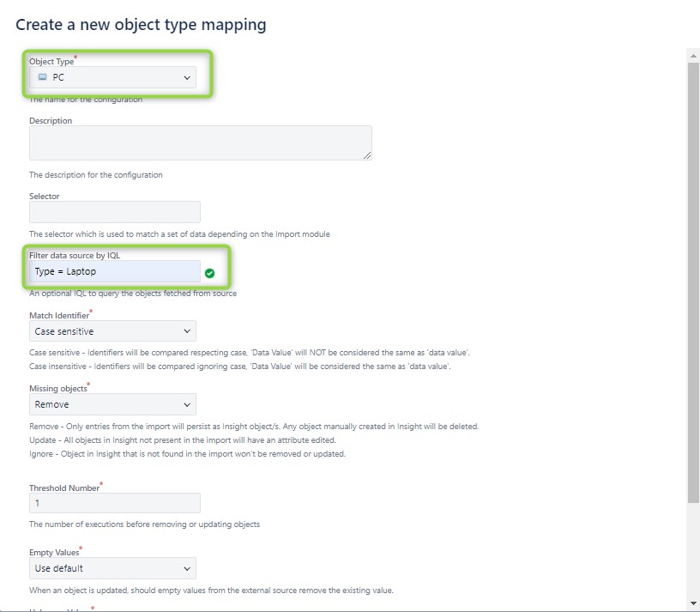Open the Missing objects Remove dropdown
This screenshot has height=612, width=700.
pyautogui.click(x=112, y=404)
